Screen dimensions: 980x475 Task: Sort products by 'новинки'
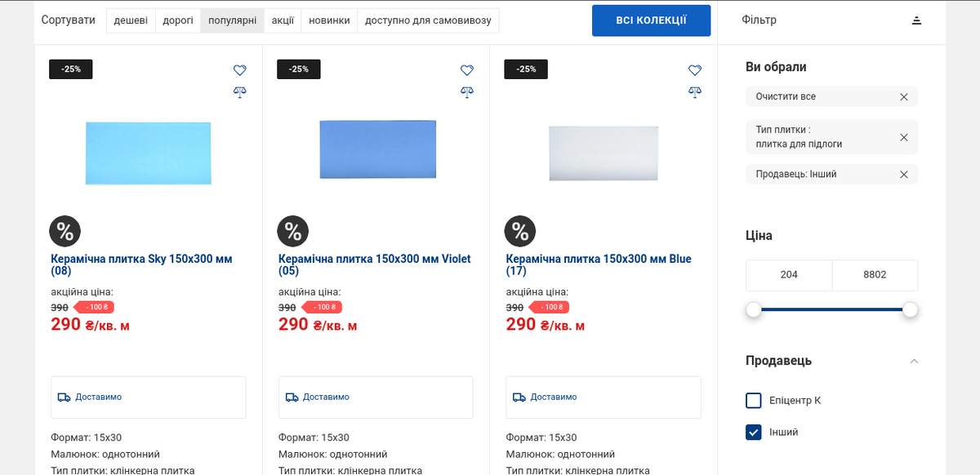point(329,20)
